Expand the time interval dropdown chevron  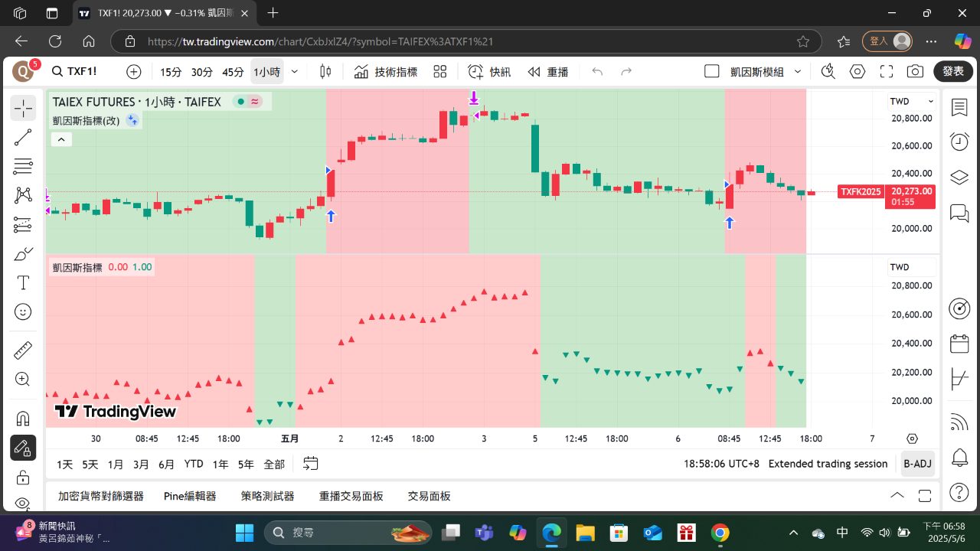click(x=295, y=72)
